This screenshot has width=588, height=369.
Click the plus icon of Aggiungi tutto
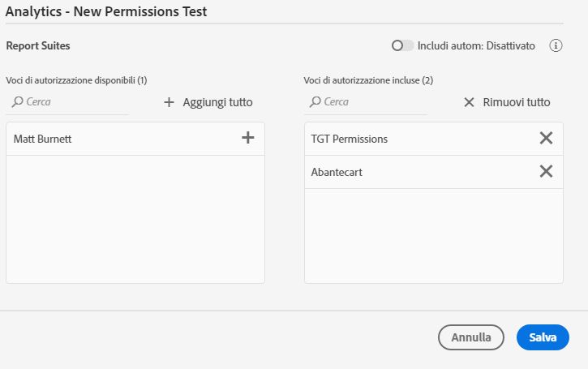pos(170,102)
